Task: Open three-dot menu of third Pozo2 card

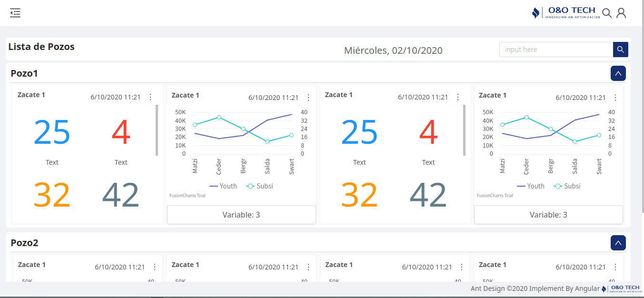Action: [462, 267]
